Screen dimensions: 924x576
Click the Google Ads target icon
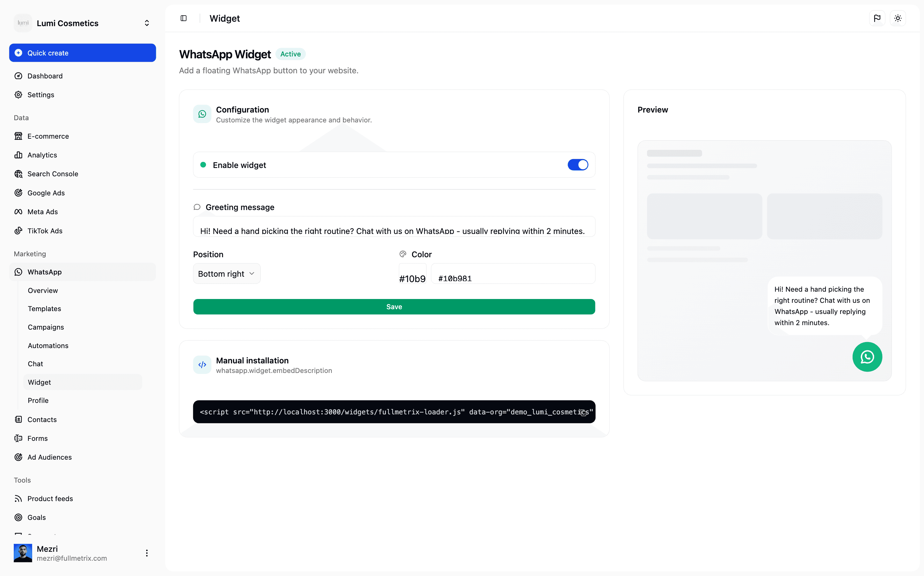tap(18, 193)
